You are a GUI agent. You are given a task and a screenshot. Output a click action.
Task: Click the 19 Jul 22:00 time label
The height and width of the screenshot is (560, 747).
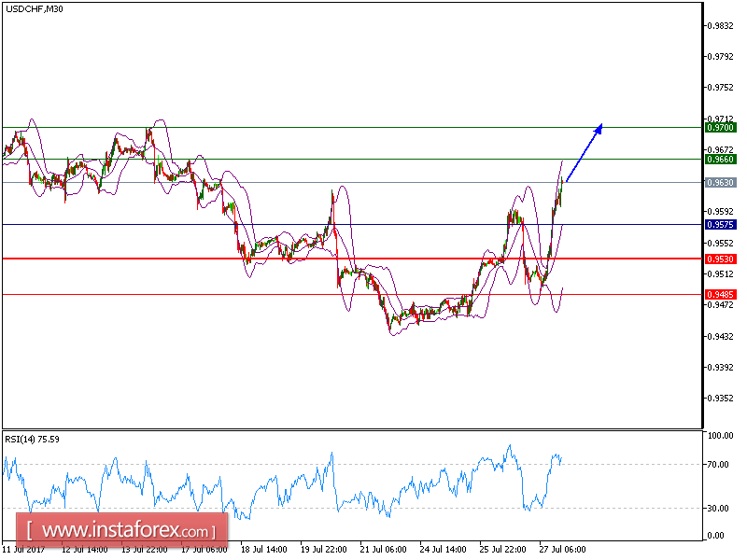tap(324, 550)
